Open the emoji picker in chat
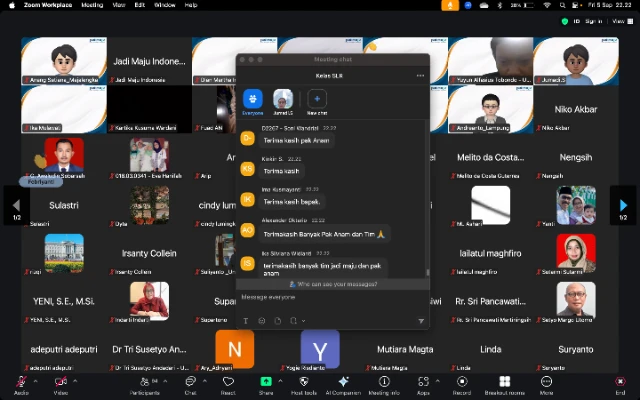 [262, 321]
